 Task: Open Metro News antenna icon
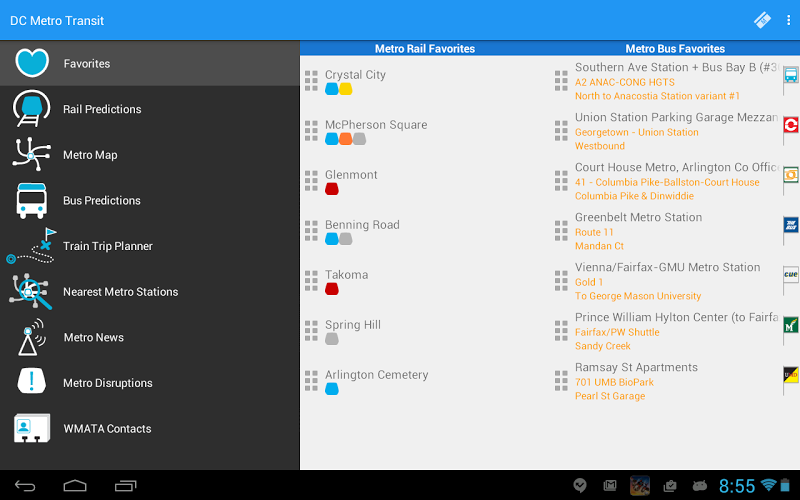[x=30, y=337]
